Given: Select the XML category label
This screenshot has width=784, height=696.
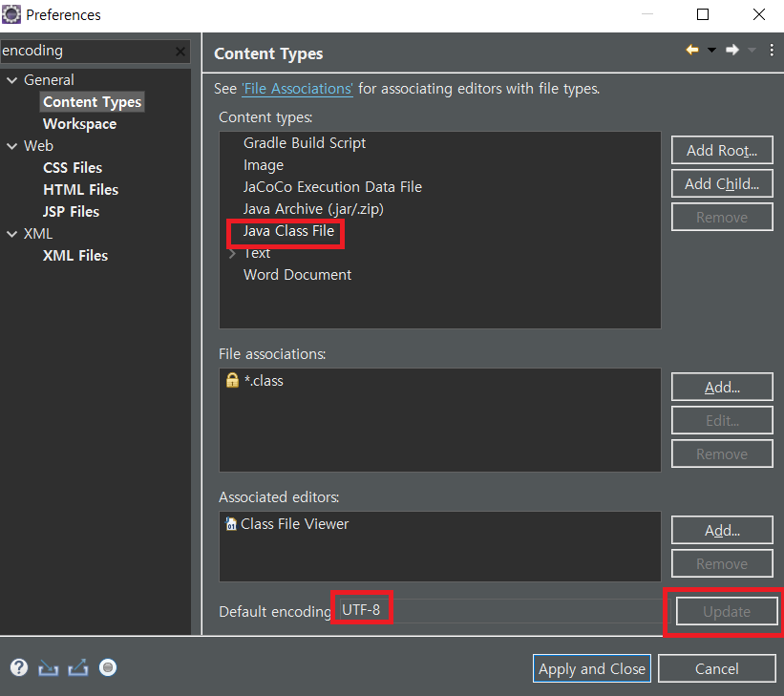Looking at the screenshot, I should pyautogui.click(x=38, y=234).
